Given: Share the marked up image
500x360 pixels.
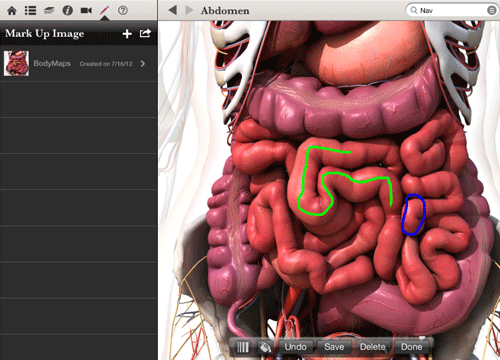Looking at the screenshot, I should (145, 33).
